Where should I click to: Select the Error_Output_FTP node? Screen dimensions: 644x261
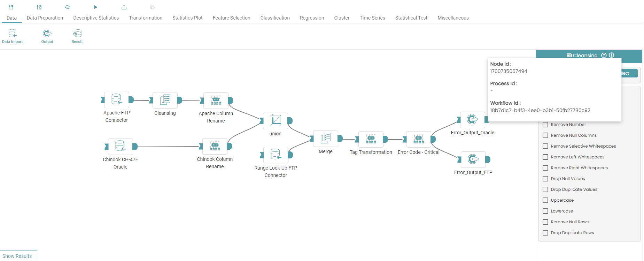coord(473,159)
